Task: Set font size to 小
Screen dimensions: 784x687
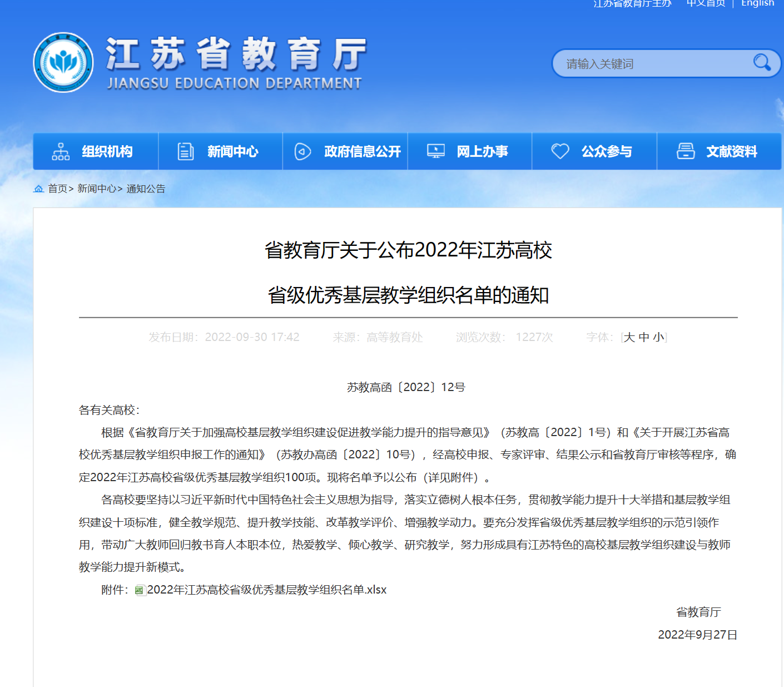Action: coord(658,337)
